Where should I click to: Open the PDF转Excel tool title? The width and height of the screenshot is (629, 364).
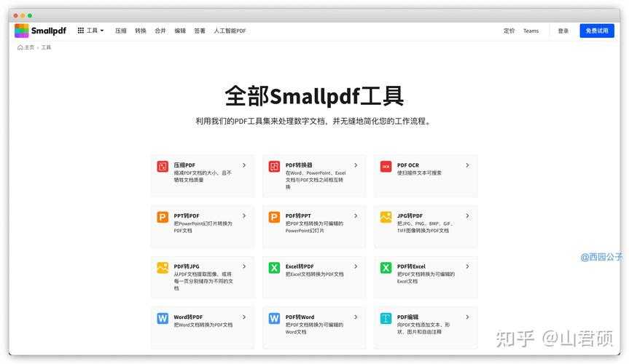tap(411, 266)
